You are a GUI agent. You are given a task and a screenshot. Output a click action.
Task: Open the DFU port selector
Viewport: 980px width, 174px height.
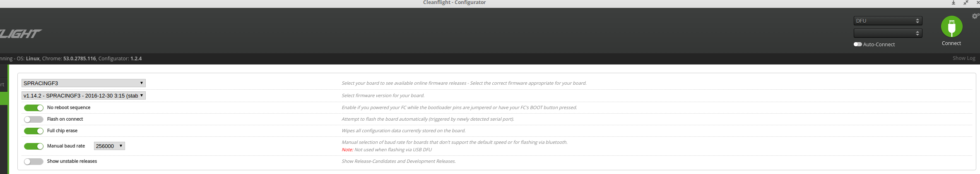[x=888, y=21]
